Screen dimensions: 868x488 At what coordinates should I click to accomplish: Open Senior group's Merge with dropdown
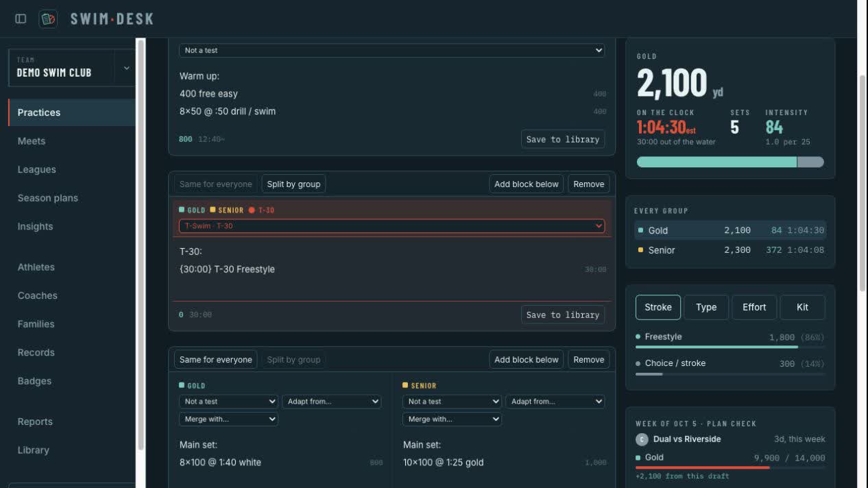453,419
